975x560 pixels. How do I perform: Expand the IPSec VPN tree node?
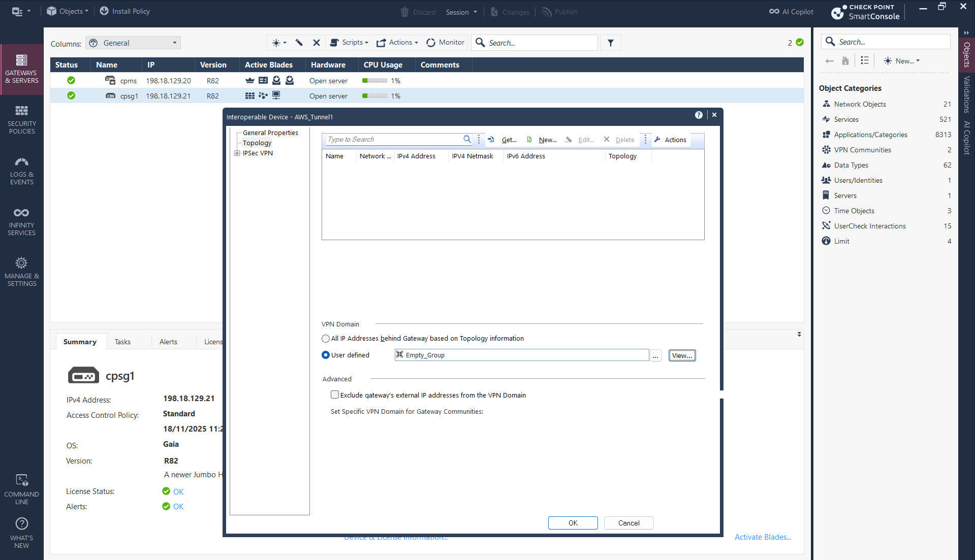(x=237, y=153)
